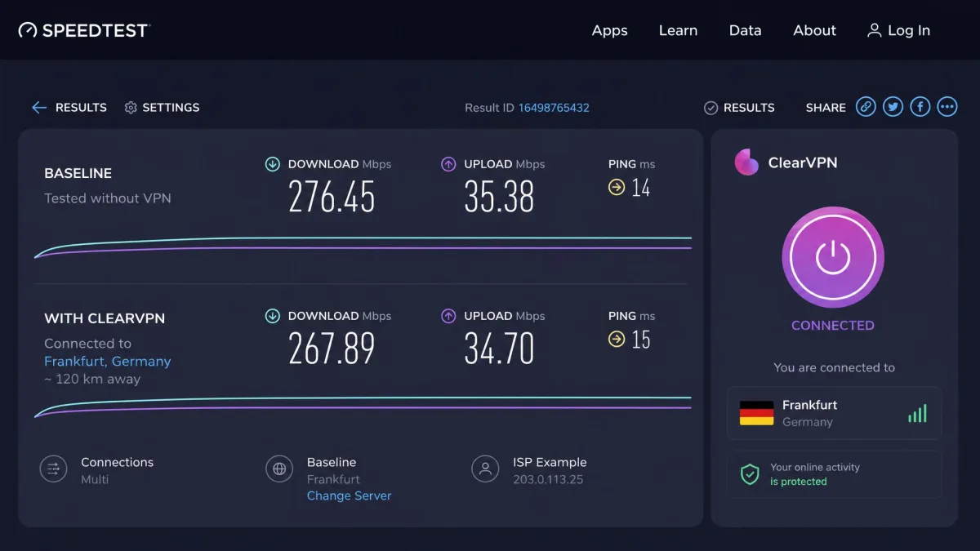980x551 pixels.
Task: Click VPN ping value 15
Action: [641, 340]
